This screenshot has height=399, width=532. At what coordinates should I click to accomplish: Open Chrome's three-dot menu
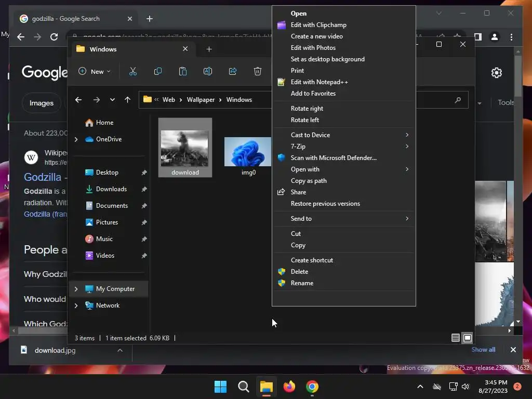[511, 37]
